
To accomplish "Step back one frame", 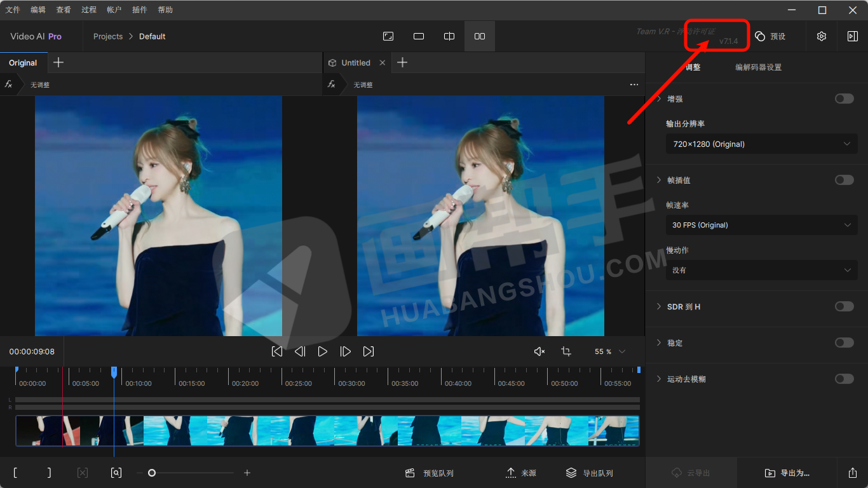I will [300, 351].
